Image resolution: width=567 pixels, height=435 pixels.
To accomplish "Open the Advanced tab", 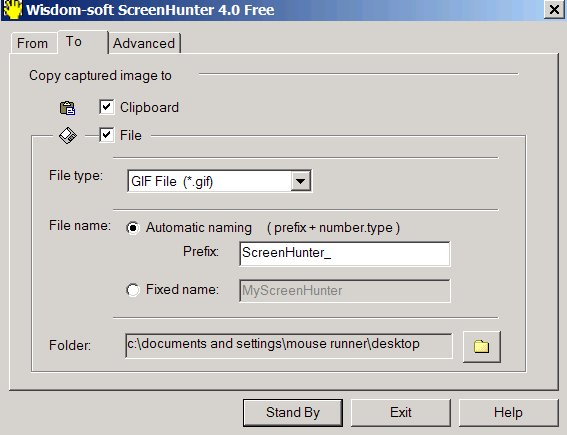I will (x=144, y=43).
